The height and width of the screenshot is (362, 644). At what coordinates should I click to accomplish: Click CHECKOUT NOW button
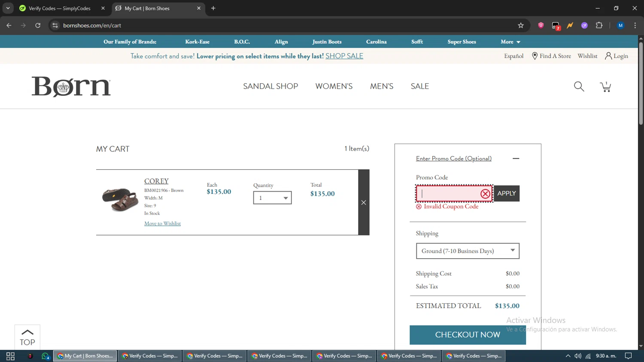[x=468, y=335]
